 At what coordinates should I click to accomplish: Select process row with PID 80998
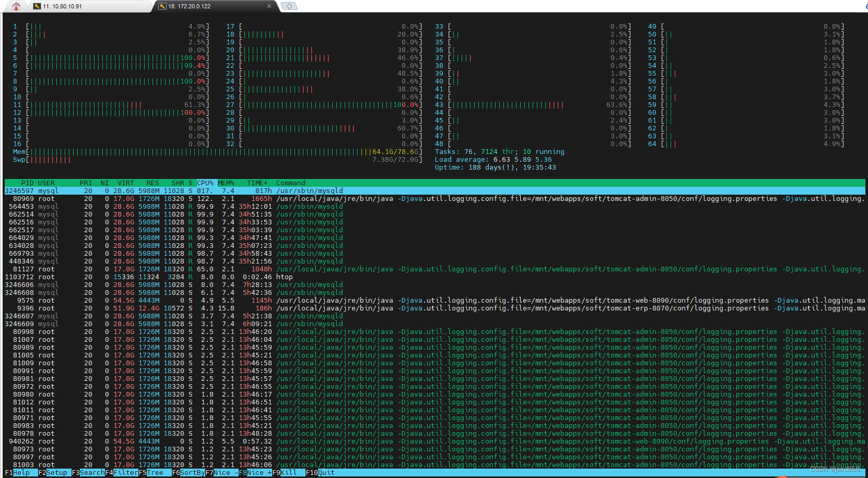point(435,332)
